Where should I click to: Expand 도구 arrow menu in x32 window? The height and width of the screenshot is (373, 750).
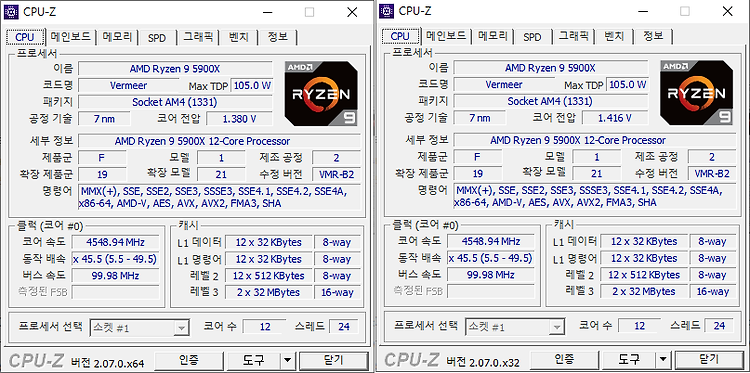662,359
